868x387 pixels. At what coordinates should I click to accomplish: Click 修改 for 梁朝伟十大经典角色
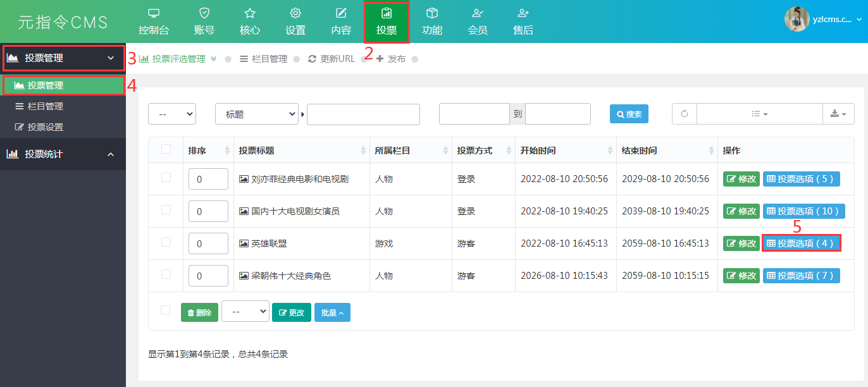point(741,276)
